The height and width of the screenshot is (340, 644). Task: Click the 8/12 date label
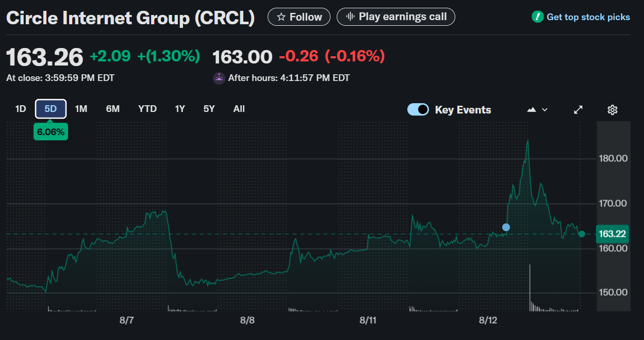(x=488, y=320)
